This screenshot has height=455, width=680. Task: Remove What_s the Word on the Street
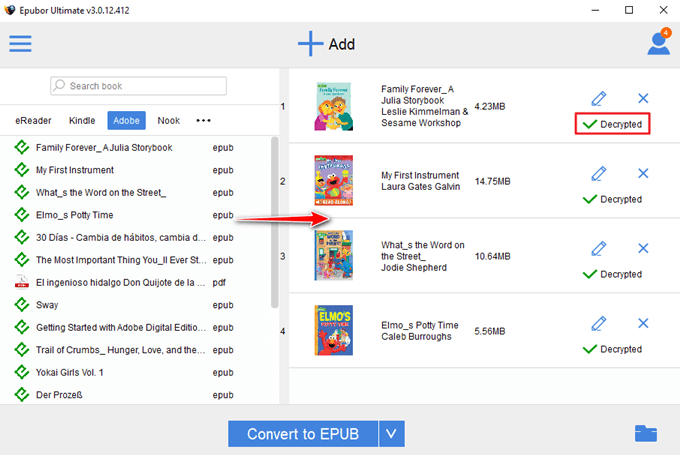(x=643, y=249)
